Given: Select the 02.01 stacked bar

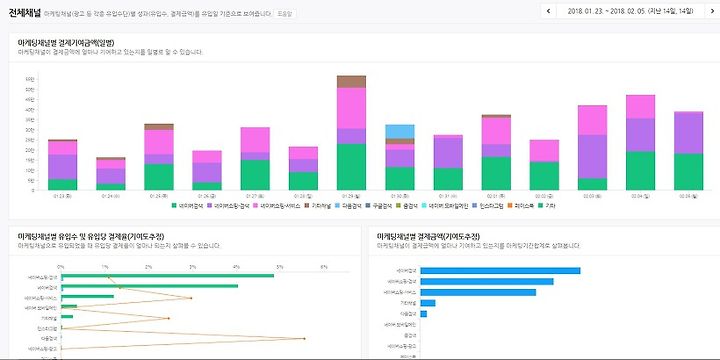Looking at the screenshot, I should (x=496, y=152).
